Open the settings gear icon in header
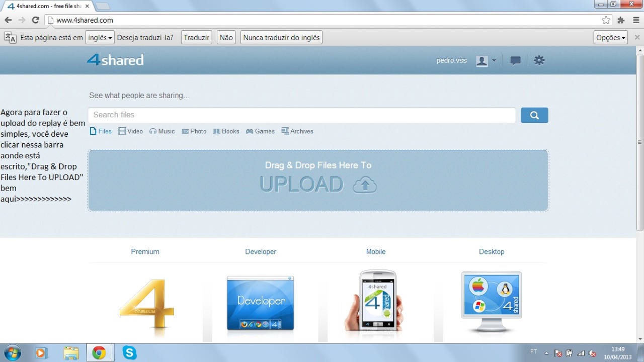The width and height of the screenshot is (644, 362). point(539,60)
